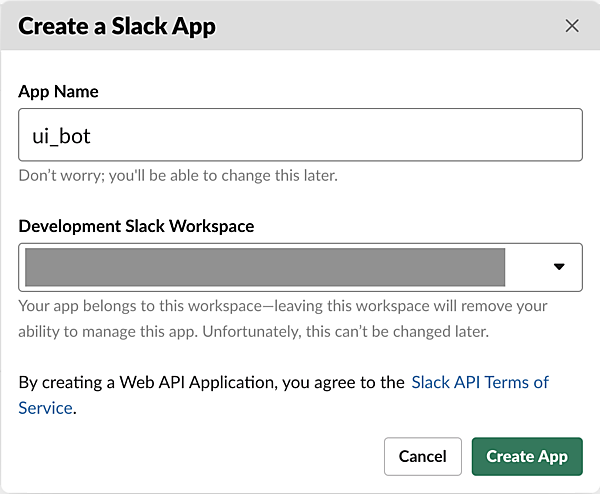Follow the "Service" link on the last line
This screenshot has height=494, width=600.
[45, 407]
